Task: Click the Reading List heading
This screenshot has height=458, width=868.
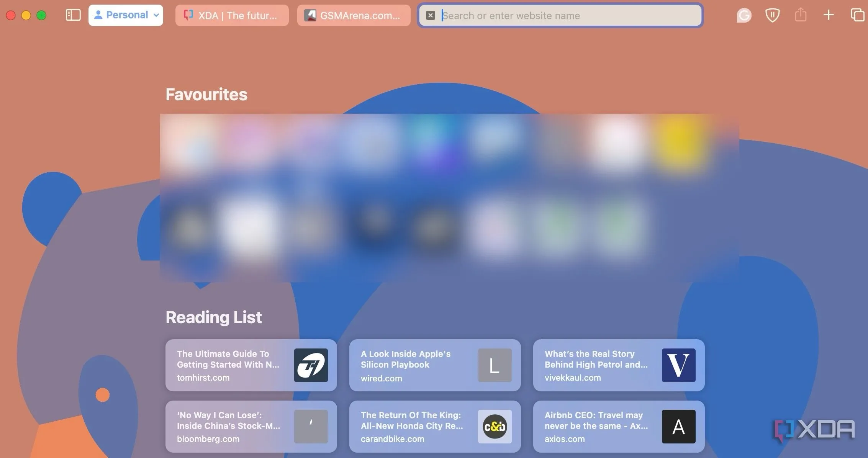Action: 214,317
